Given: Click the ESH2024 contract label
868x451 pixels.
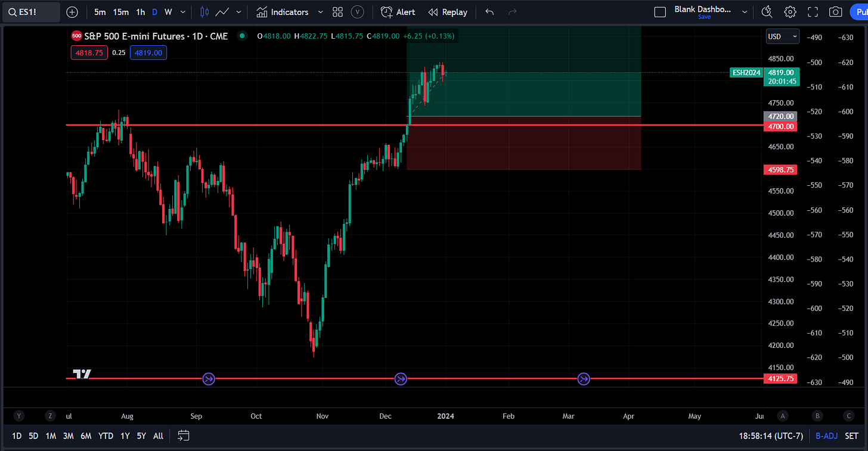Looking at the screenshot, I should point(746,73).
